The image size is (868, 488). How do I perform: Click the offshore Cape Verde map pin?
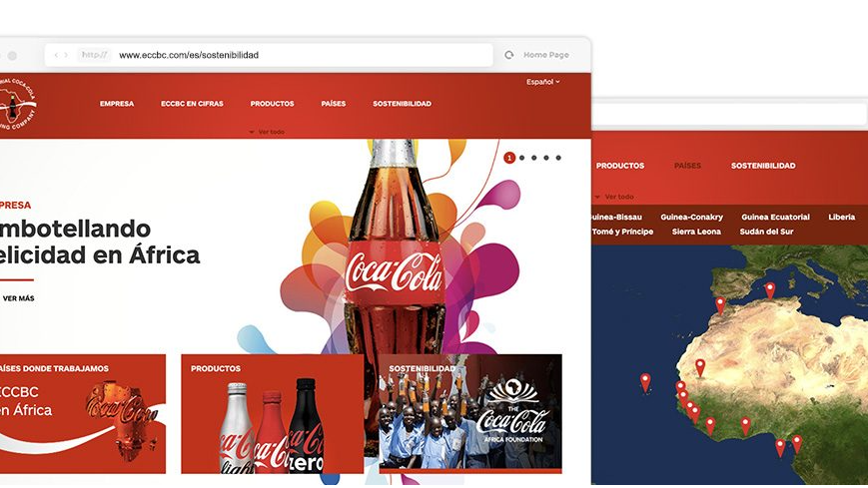click(645, 382)
